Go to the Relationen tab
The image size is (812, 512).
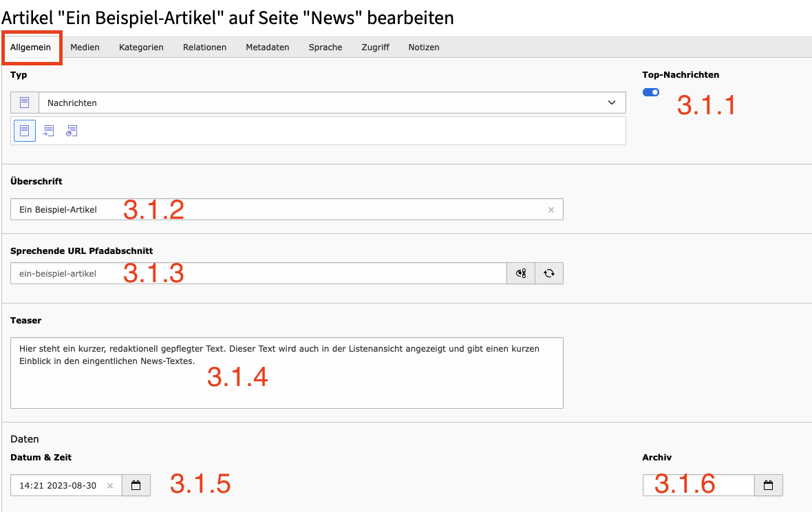click(x=204, y=47)
